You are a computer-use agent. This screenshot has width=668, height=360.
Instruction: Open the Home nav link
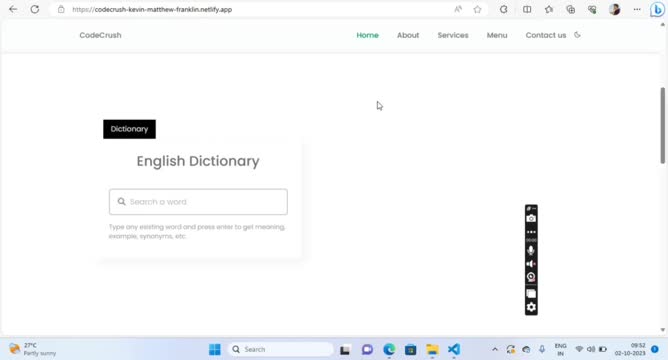367,35
